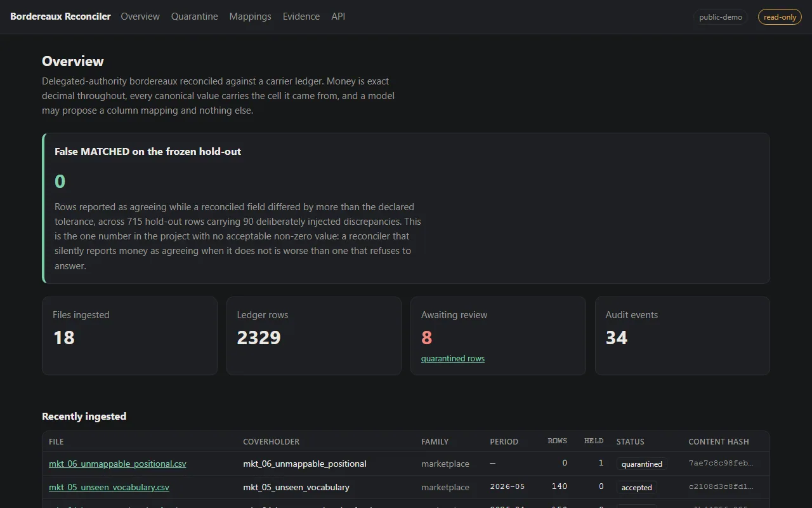Click the ROWS column header
812x508 pixels.
click(558, 441)
